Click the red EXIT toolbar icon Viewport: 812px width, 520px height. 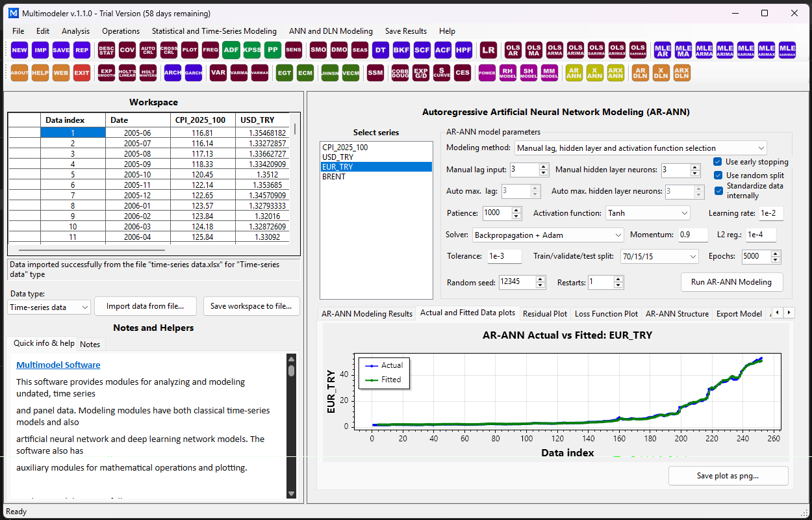(x=82, y=73)
